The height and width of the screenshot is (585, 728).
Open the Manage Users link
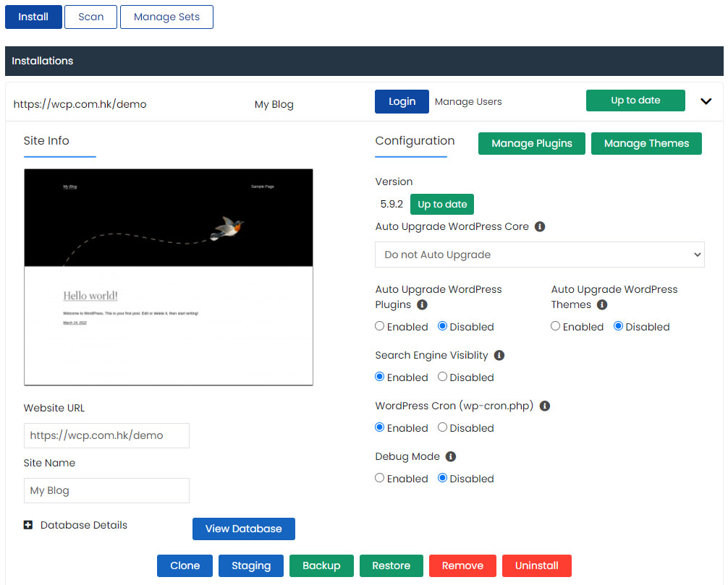pyautogui.click(x=468, y=101)
